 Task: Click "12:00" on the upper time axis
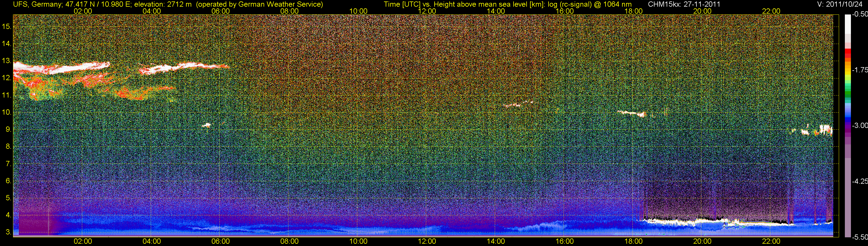click(x=427, y=11)
